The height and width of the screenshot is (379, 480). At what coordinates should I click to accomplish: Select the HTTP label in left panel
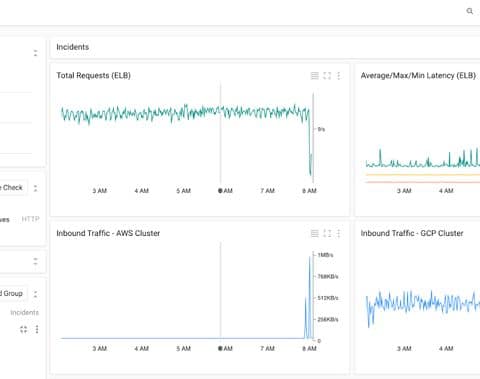pos(30,219)
